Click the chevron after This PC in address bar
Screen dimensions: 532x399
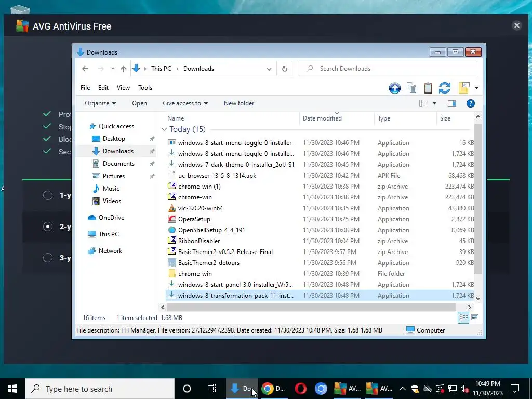(x=177, y=69)
